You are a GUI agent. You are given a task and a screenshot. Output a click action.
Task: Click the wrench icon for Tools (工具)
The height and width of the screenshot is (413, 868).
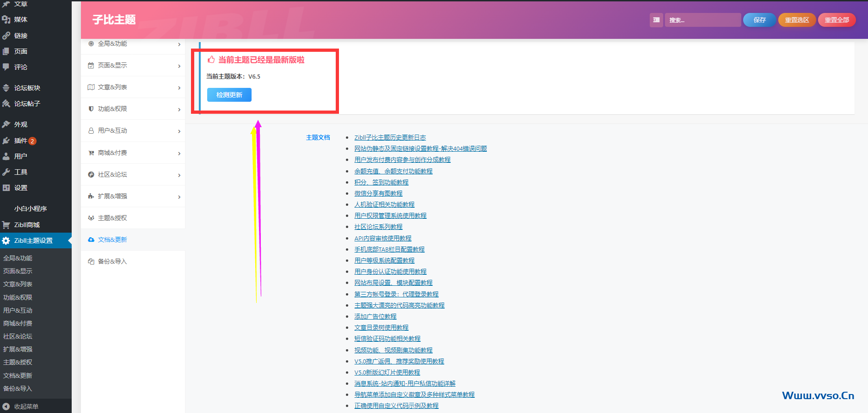pyautogui.click(x=6, y=172)
